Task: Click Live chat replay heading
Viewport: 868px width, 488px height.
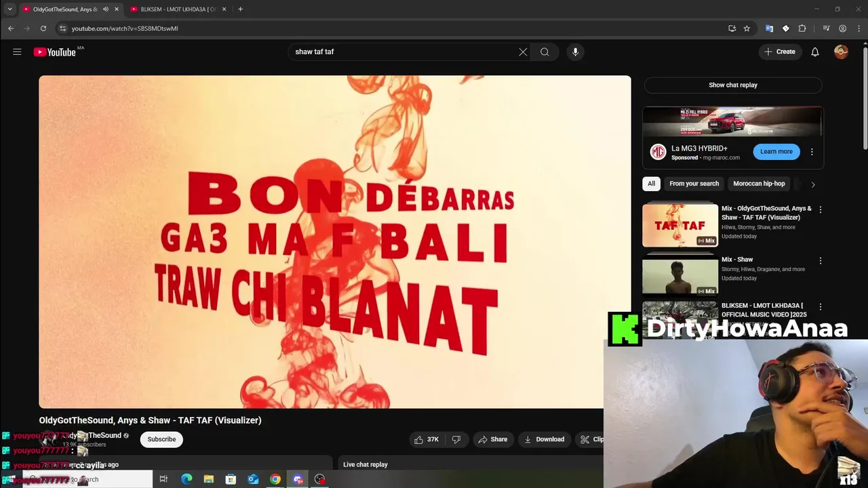Action: (x=366, y=464)
